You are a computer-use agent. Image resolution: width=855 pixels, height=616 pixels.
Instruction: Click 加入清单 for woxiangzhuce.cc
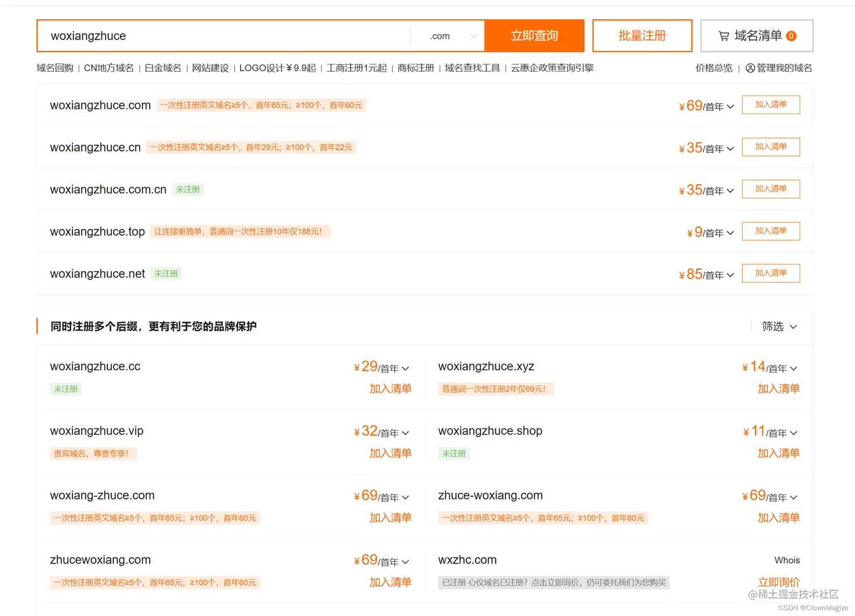(390, 389)
